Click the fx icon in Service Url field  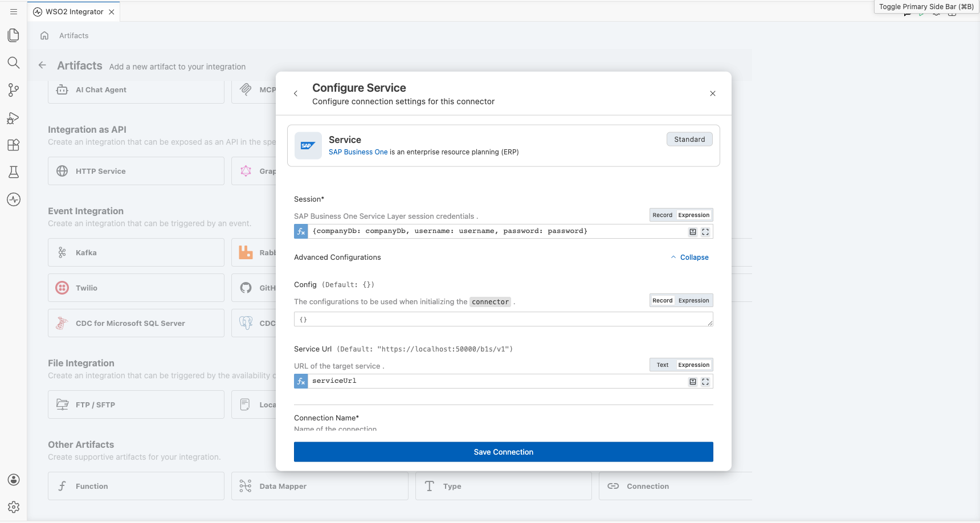click(x=301, y=381)
